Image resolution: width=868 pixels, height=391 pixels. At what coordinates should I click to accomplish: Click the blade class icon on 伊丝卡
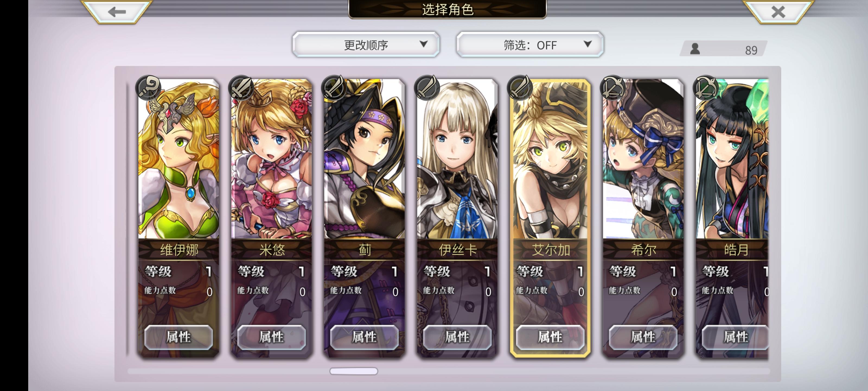click(427, 87)
